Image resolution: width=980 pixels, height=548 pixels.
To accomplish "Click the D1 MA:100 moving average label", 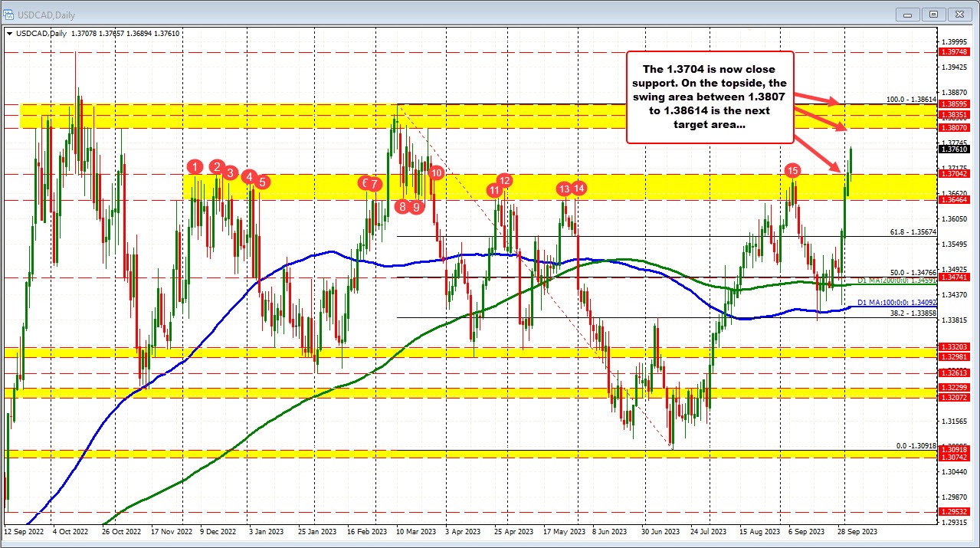I will 897,302.
